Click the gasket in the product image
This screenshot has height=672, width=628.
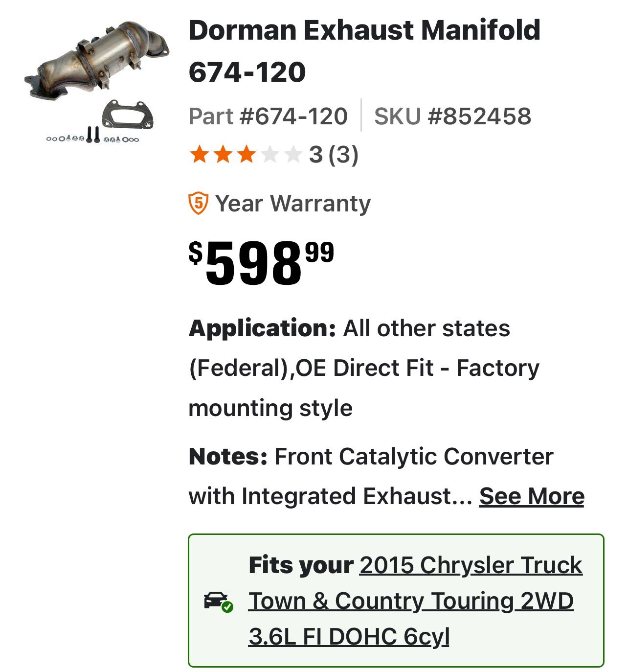coord(127,116)
